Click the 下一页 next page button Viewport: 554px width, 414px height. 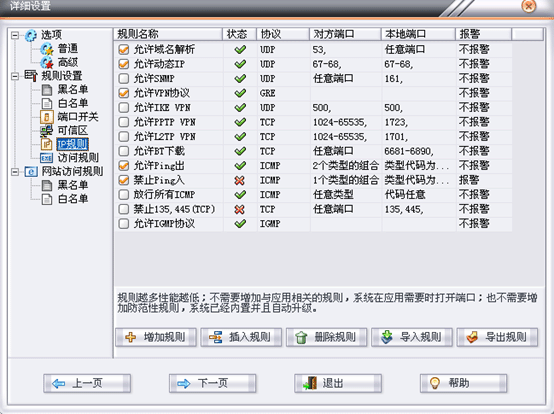pyautogui.click(x=213, y=383)
